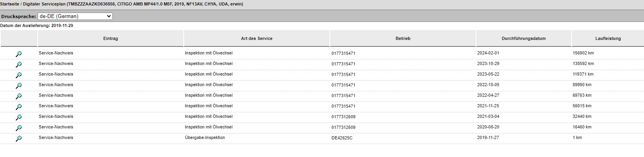The height and width of the screenshot is (157, 644).
Task: Open magnifier for the 2022-04-27 inspection
Action: pyautogui.click(x=18, y=96)
